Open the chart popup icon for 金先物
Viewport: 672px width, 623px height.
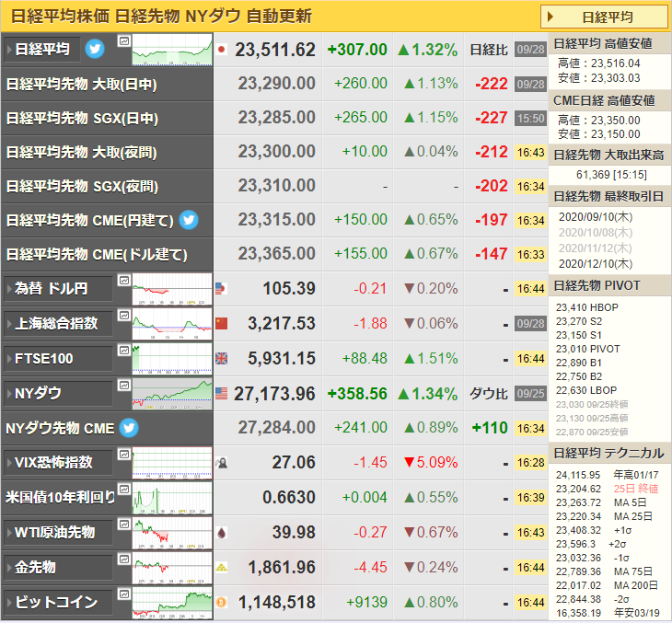(124, 560)
